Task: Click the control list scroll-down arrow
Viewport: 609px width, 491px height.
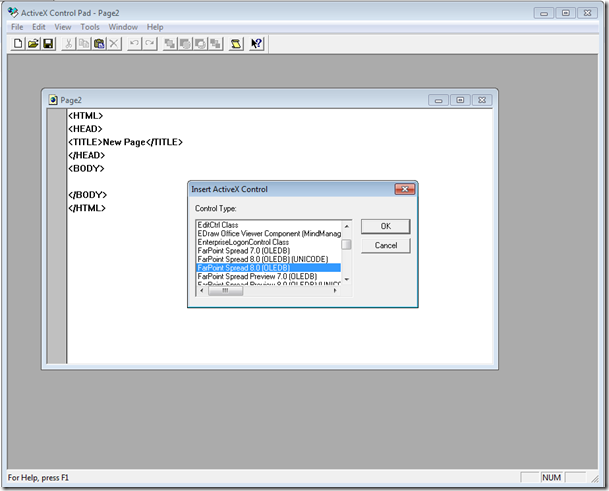Action: click(346, 280)
